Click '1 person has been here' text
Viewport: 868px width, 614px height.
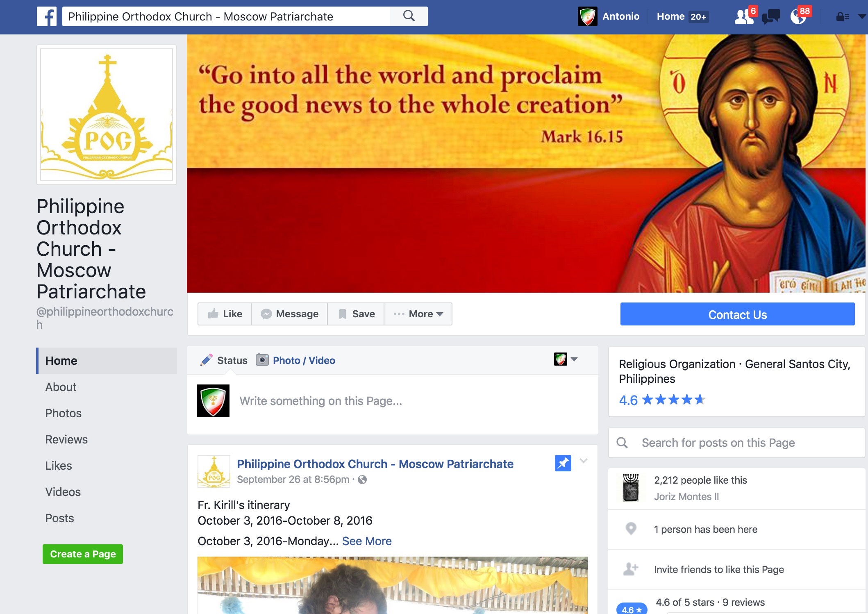[705, 529]
